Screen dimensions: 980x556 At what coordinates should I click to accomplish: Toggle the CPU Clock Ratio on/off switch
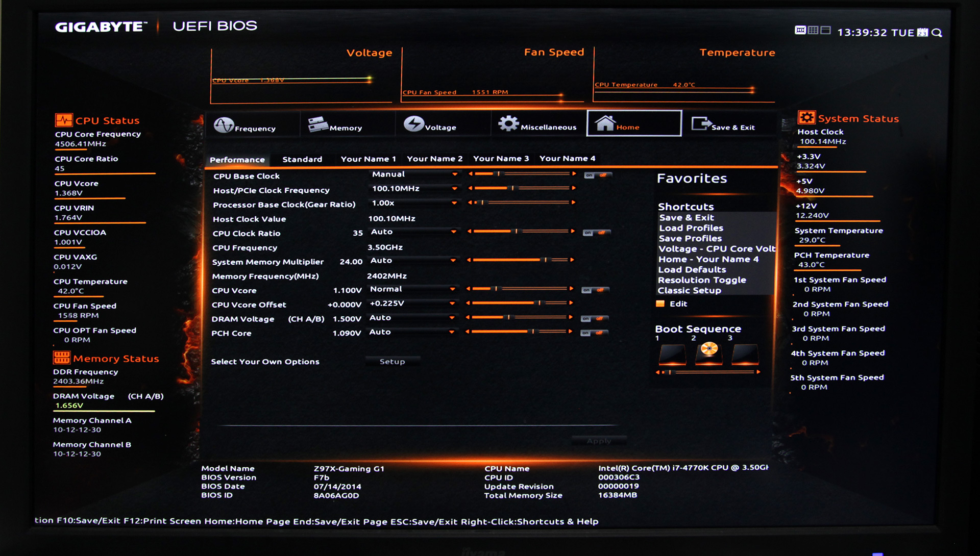click(597, 233)
